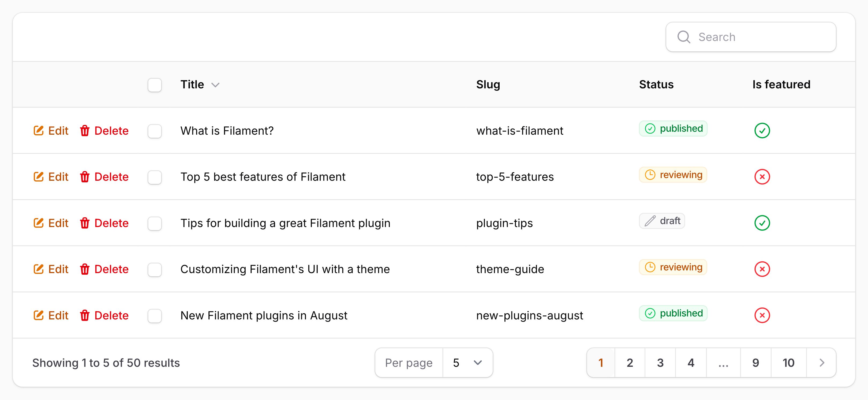Click the published status badge for new-plugins-august
The image size is (868, 400).
click(673, 314)
